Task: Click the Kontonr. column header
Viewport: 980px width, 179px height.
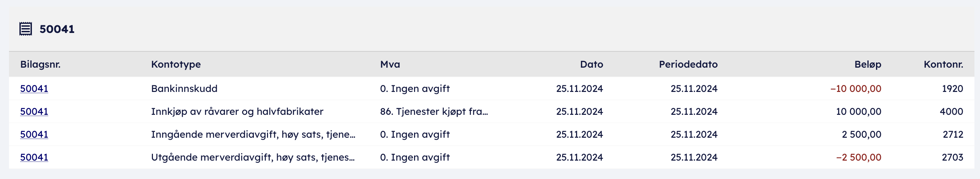Action: point(943,65)
